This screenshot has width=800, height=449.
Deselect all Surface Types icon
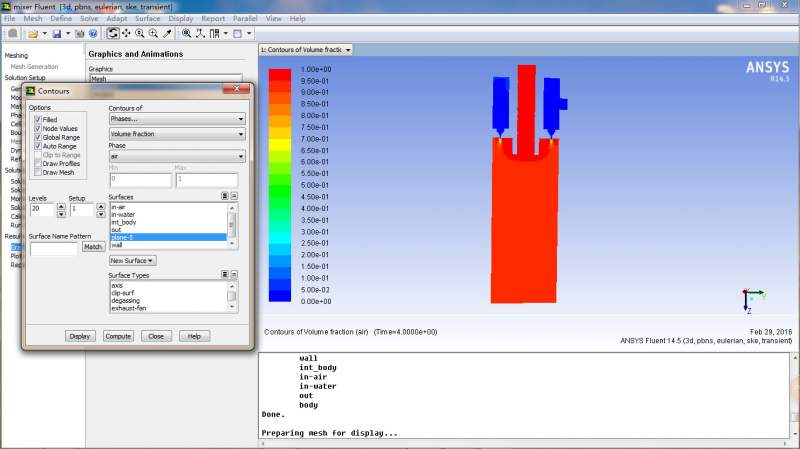pyautogui.click(x=234, y=275)
